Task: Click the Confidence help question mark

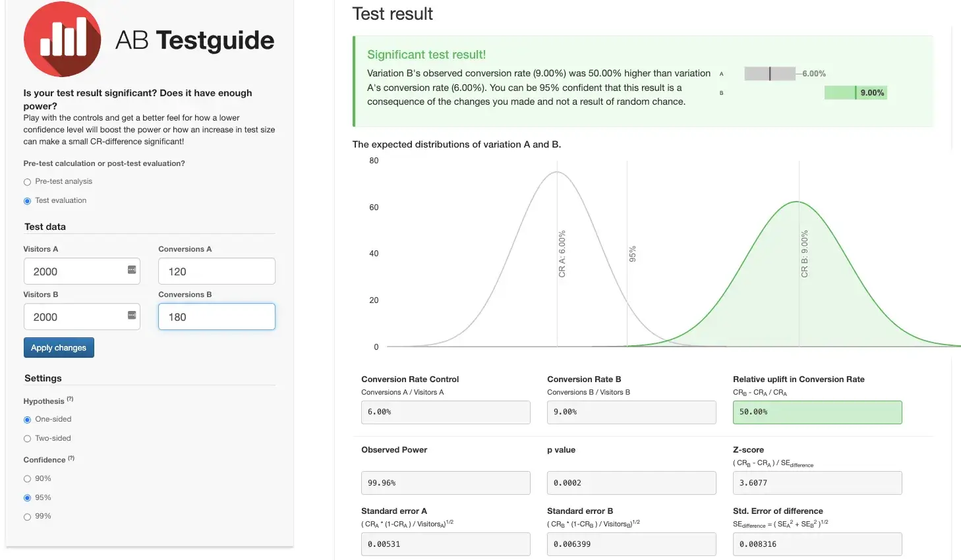Action: tap(71, 458)
